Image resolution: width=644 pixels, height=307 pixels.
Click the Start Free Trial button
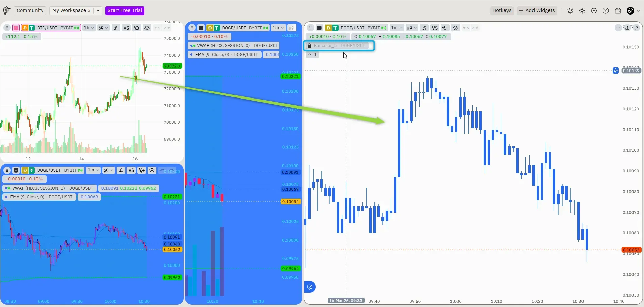[125, 10]
